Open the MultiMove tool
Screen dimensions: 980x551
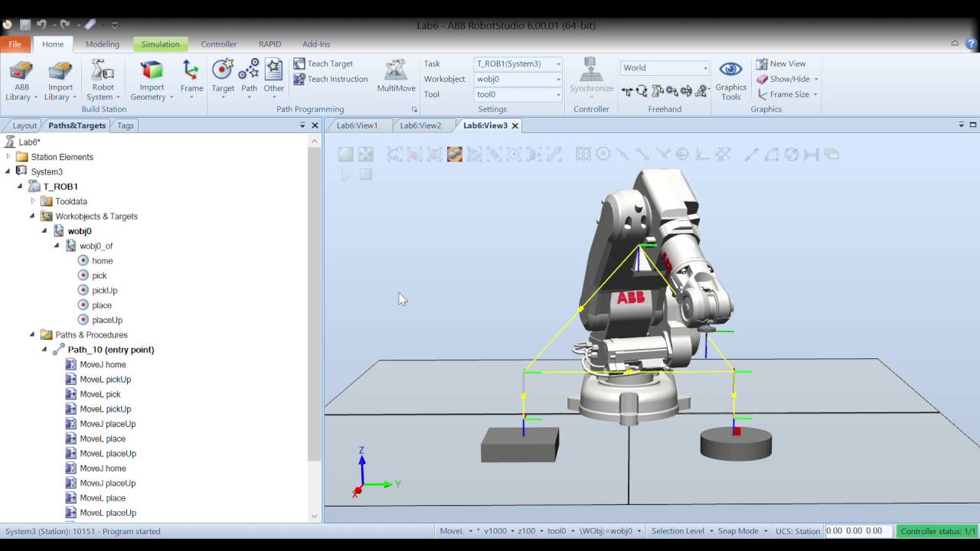(x=396, y=77)
